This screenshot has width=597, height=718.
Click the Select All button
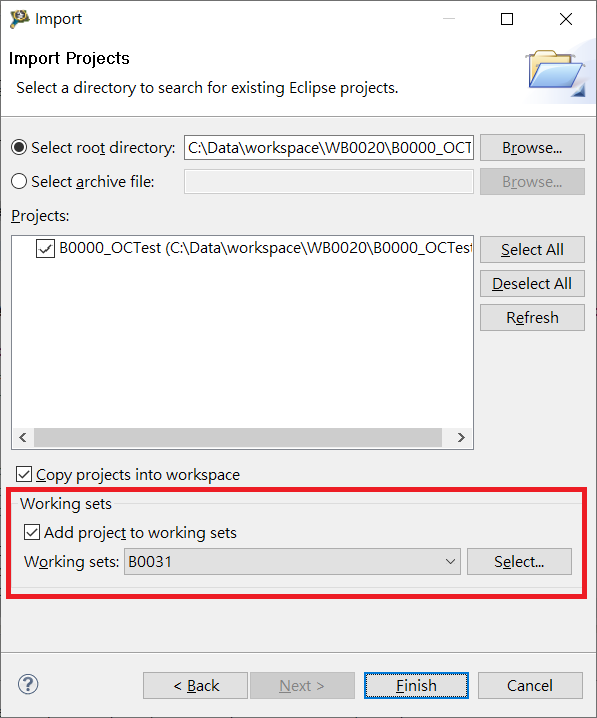[x=532, y=250]
